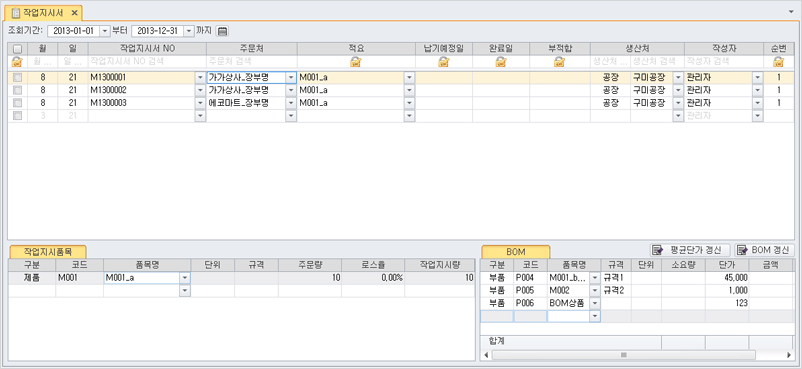Screen dimensions: 802x369
Task: Click BOM code cell P005
Action: coord(530,290)
